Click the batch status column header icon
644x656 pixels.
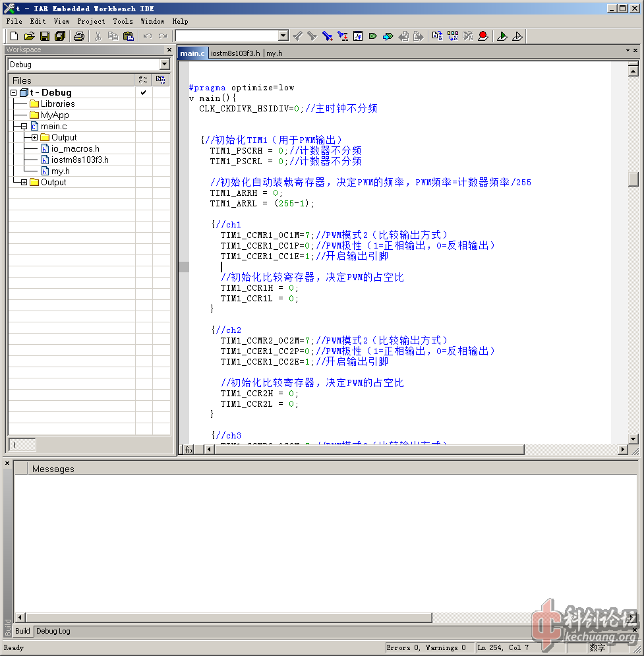161,80
